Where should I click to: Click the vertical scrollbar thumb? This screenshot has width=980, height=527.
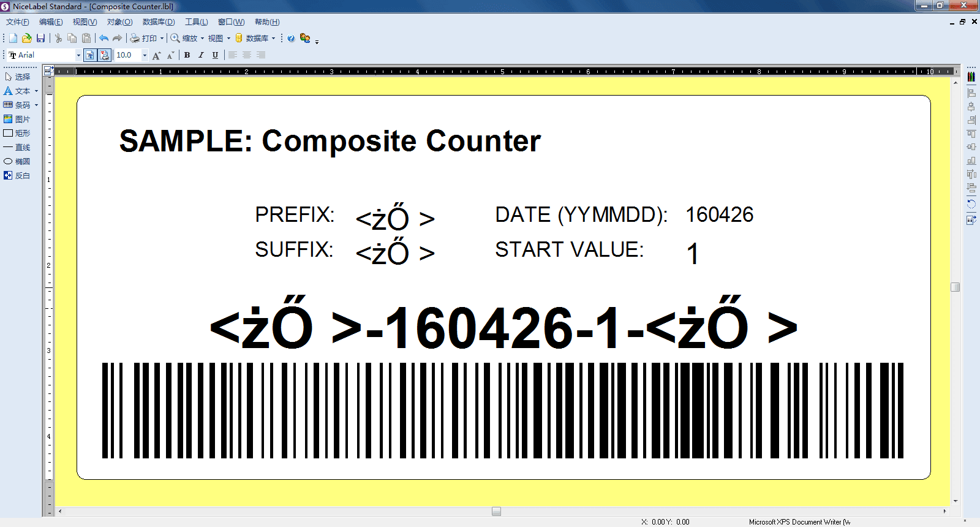click(956, 287)
